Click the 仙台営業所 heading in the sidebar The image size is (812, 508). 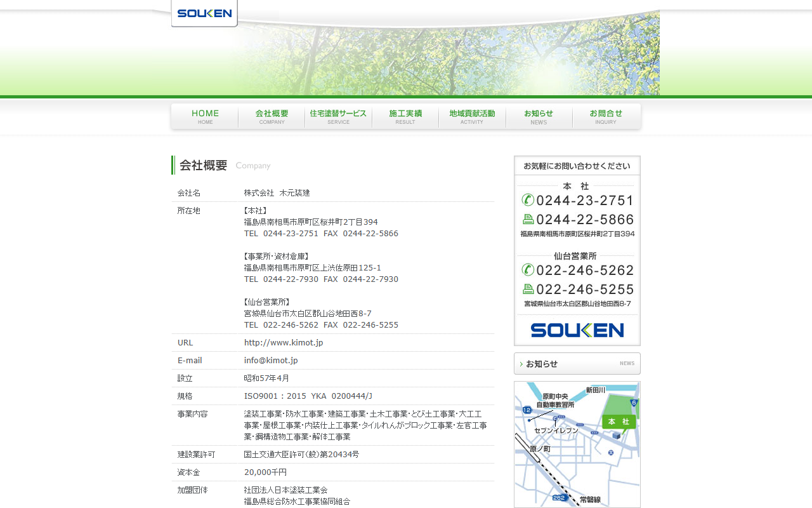(x=575, y=256)
